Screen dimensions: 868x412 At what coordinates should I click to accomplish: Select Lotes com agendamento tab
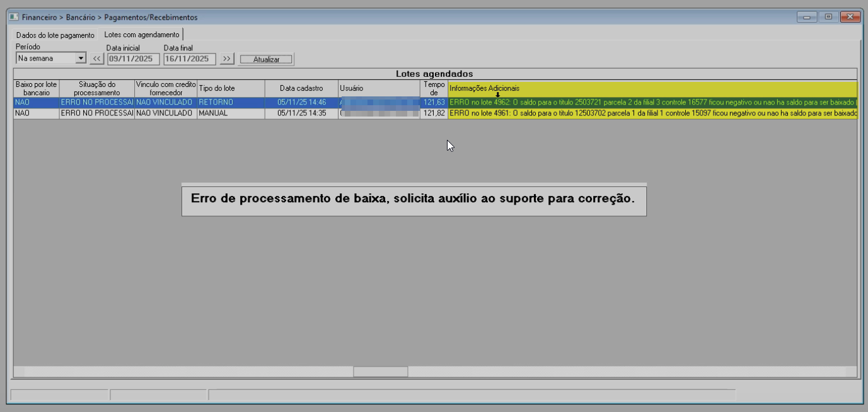pyautogui.click(x=141, y=34)
